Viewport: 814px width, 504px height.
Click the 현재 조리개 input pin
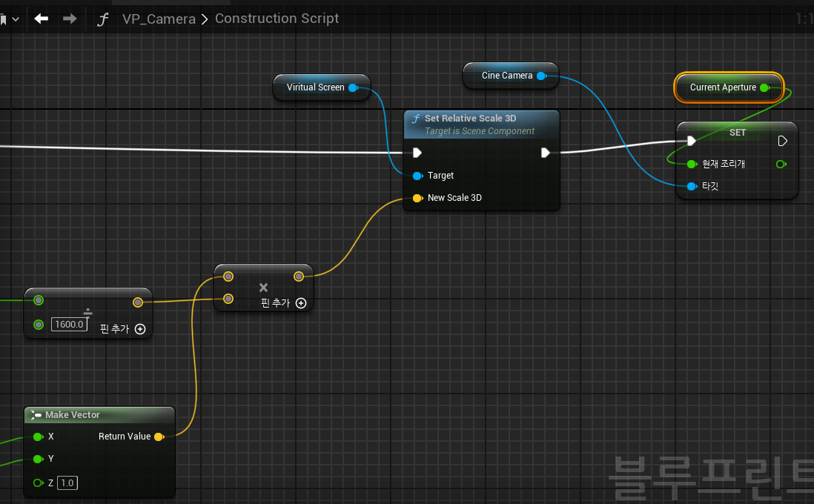[x=692, y=164]
